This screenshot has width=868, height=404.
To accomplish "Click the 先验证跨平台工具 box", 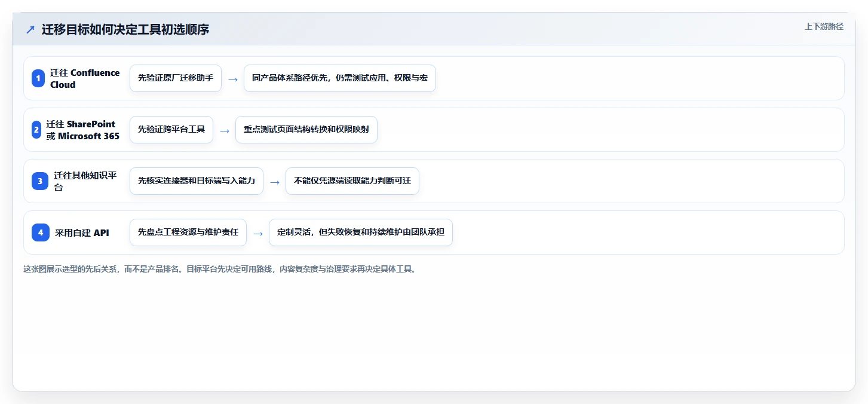I will pos(171,130).
